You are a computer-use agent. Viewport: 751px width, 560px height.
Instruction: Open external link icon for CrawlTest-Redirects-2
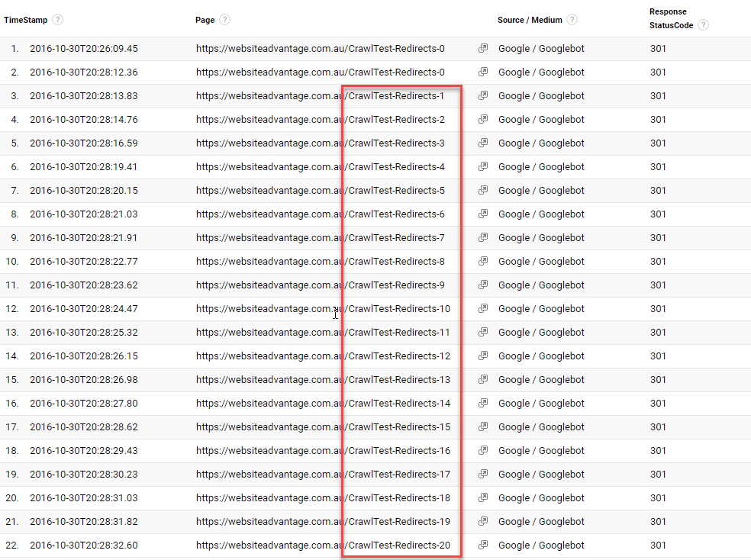pos(483,119)
